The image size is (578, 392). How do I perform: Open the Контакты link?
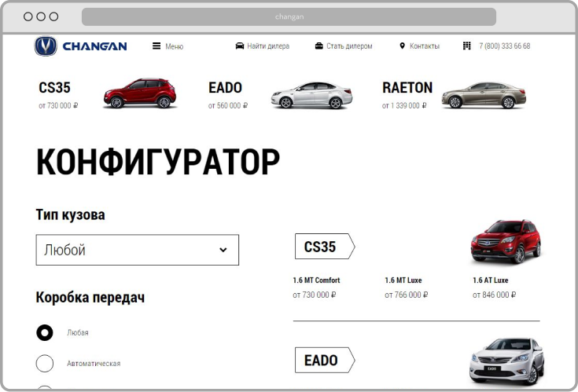[x=425, y=46]
